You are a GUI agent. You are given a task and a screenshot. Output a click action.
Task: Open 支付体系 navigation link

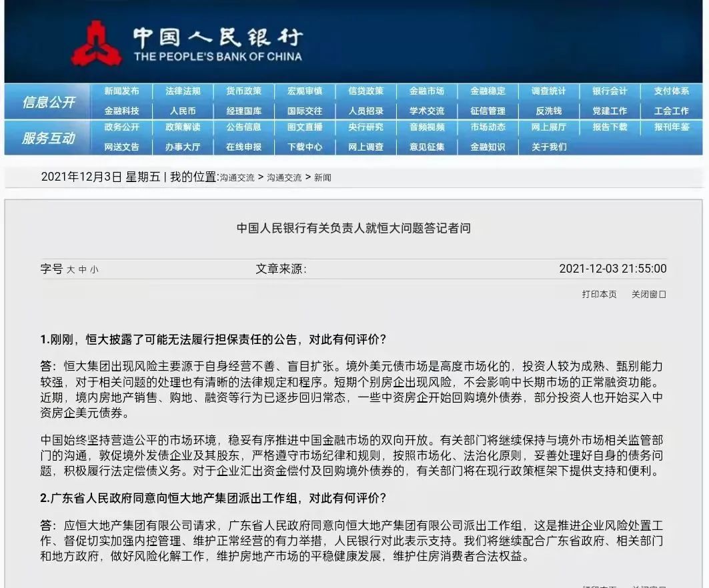coord(672,91)
